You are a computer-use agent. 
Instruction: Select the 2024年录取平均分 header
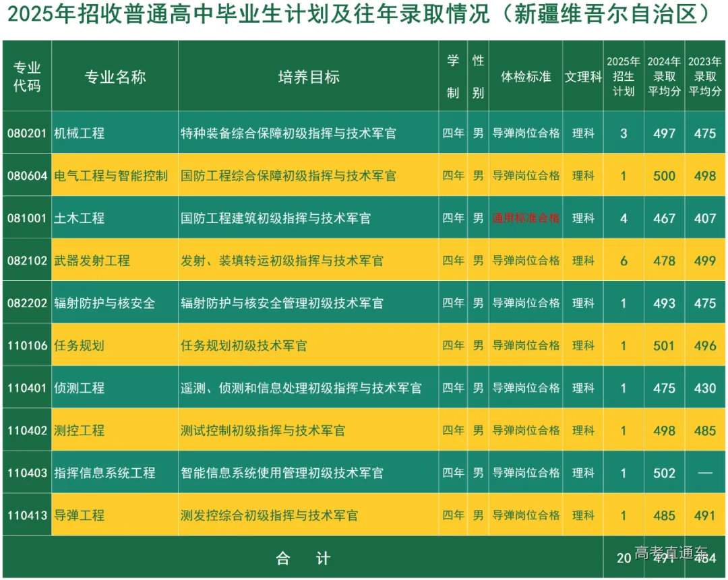point(665,75)
